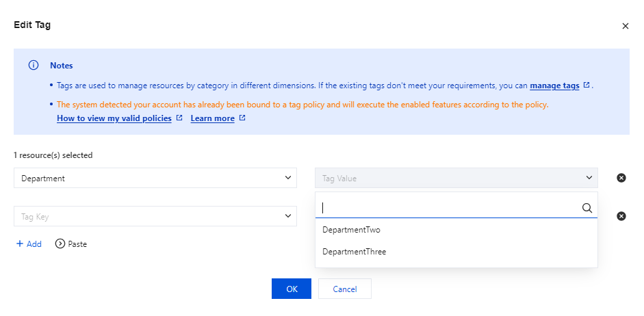Remove the Department tag row

pos(621,178)
